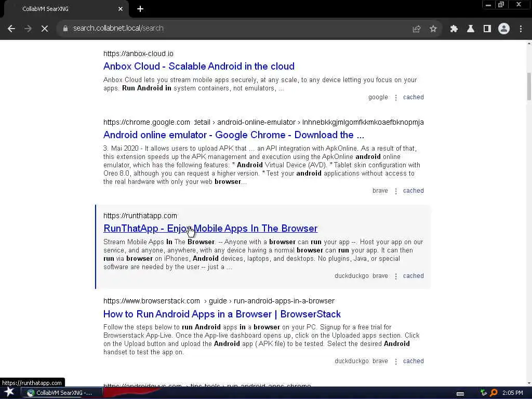Select the CollabVM SearXNG tab
Image resolution: width=532 pixels, height=399 pixels.
pyautogui.click(x=64, y=9)
